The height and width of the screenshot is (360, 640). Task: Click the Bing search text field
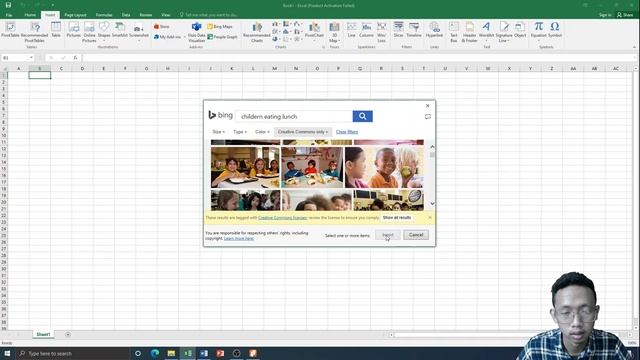click(x=294, y=116)
